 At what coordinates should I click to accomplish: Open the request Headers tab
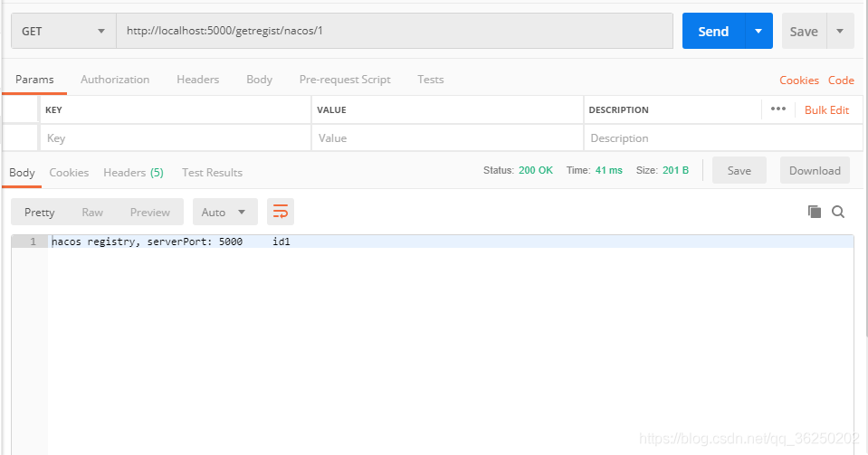point(197,80)
